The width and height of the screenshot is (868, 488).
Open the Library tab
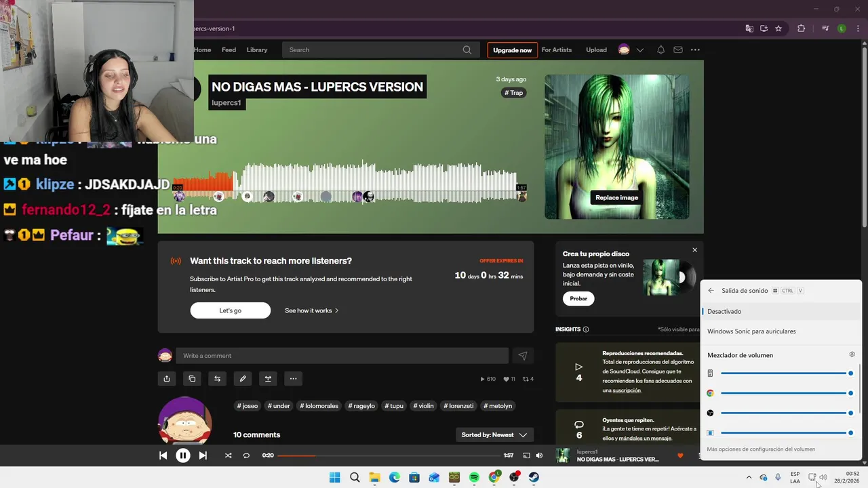[x=257, y=49]
